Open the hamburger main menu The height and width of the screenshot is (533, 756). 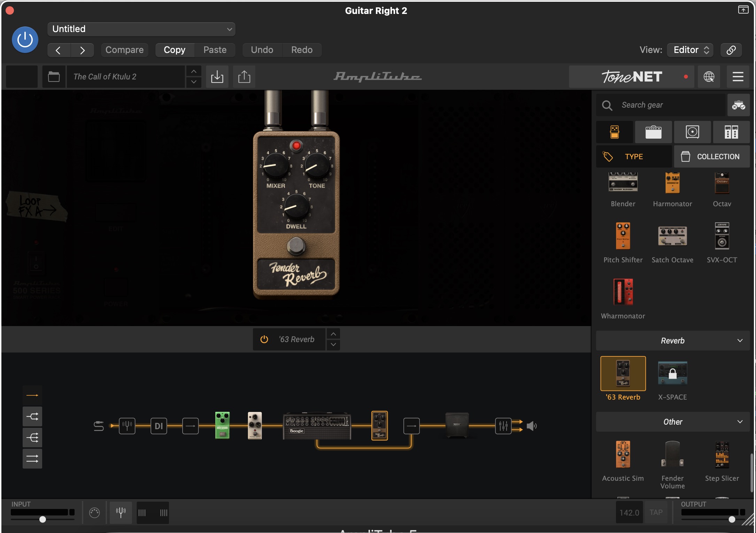click(x=738, y=77)
